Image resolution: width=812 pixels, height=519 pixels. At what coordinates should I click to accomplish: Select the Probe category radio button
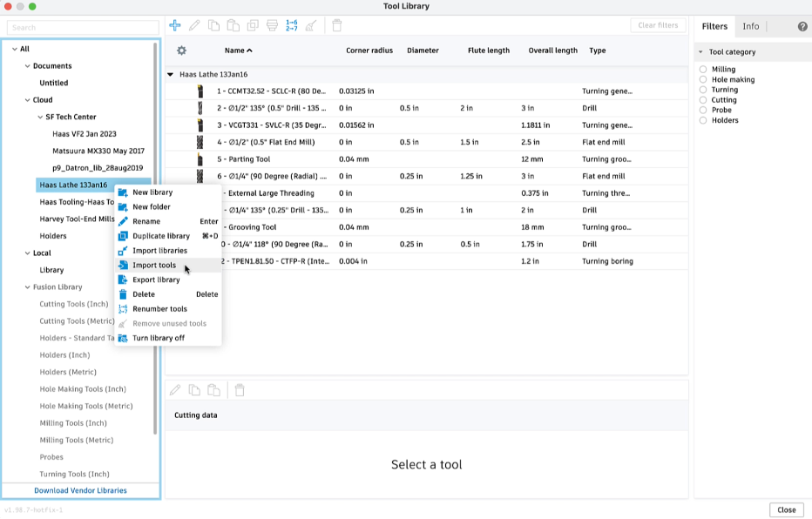point(703,111)
